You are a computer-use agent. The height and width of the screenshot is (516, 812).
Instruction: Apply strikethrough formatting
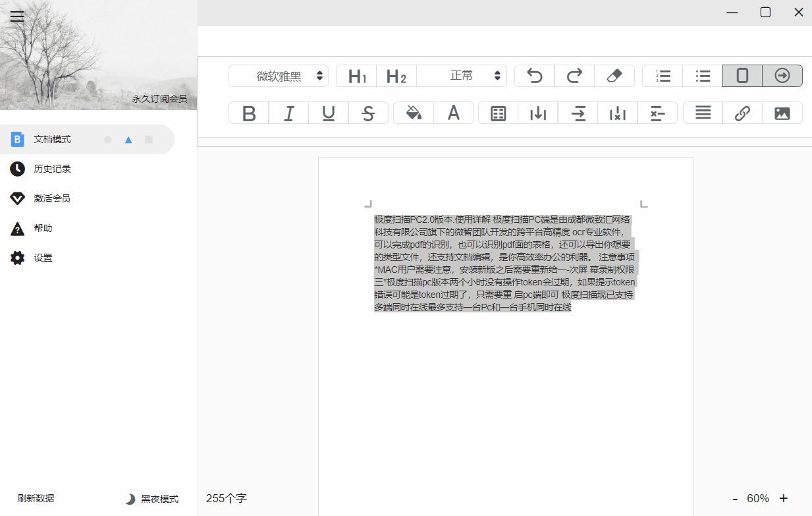pyautogui.click(x=368, y=113)
